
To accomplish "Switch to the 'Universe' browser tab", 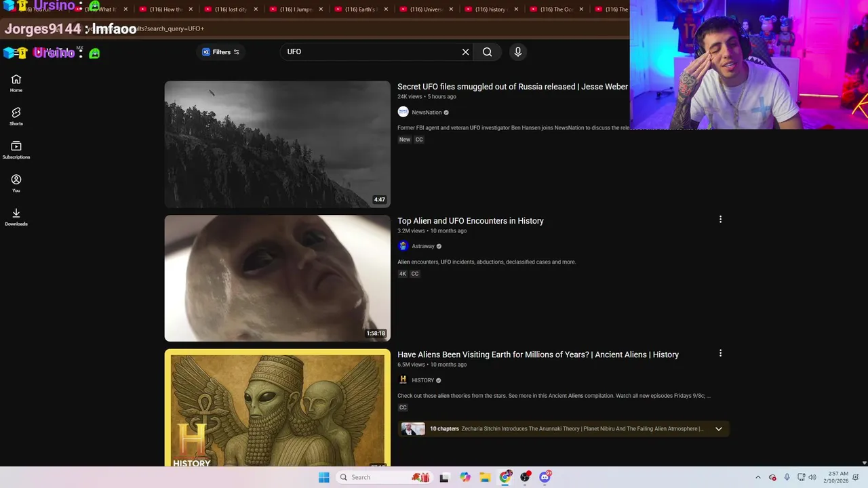I will 426,9.
